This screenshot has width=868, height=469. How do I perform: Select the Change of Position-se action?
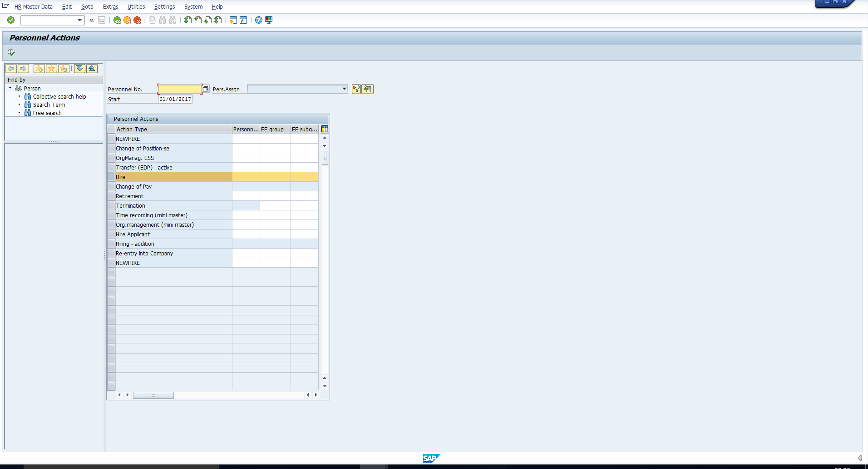tap(173, 149)
